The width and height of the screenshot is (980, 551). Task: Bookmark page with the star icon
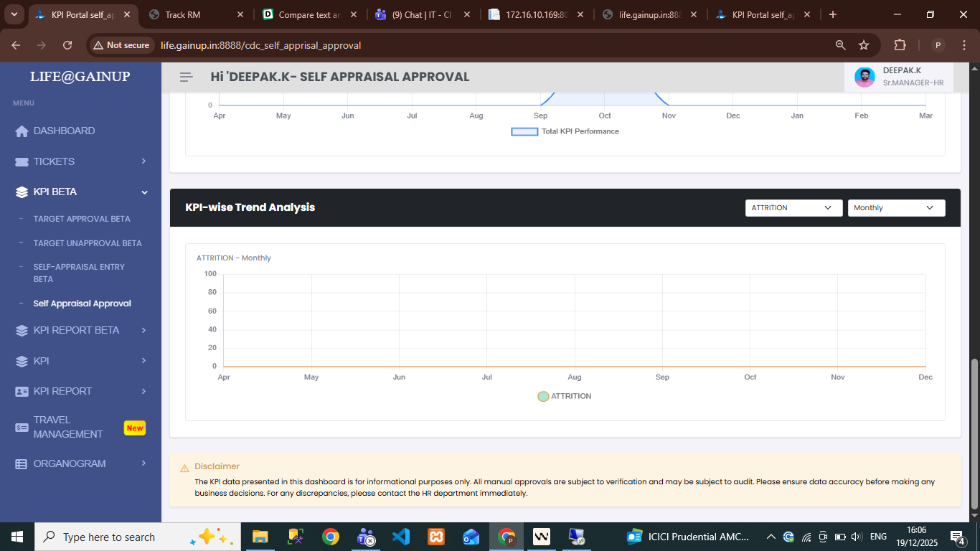864,45
